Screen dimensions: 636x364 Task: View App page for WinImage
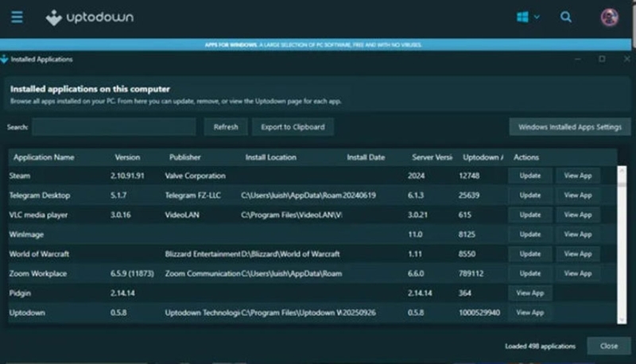tap(578, 234)
